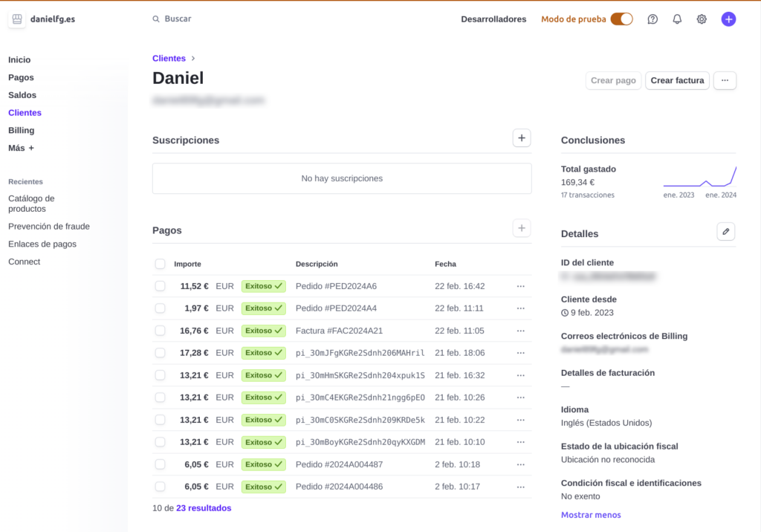Open options for Factura #FAC2024A21 payment
This screenshot has width=761, height=532.
[x=520, y=331]
